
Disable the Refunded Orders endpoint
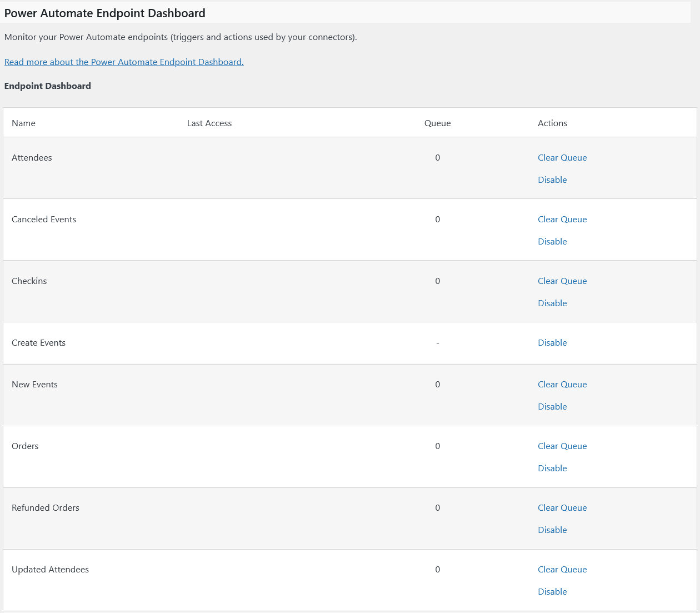[x=552, y=530]
